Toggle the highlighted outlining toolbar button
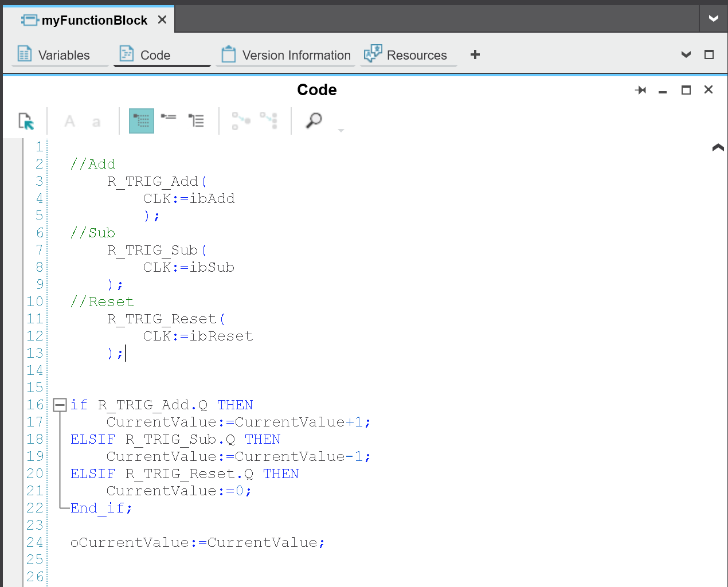Viewport: 728px width, 587px height. 142,121
